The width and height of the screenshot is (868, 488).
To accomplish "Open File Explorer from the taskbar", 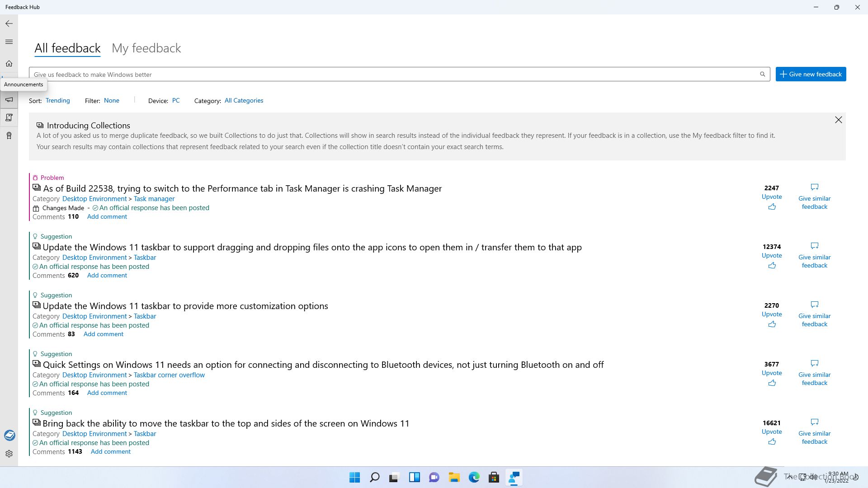I will (454, 477).
